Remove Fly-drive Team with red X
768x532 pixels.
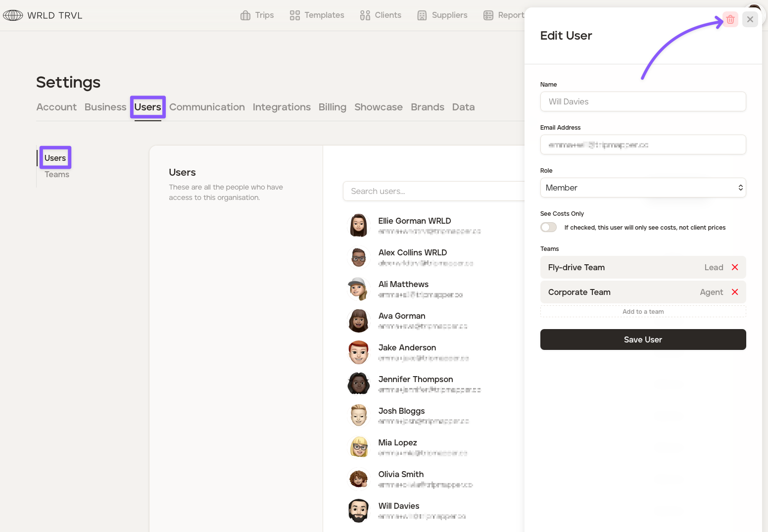735,267
